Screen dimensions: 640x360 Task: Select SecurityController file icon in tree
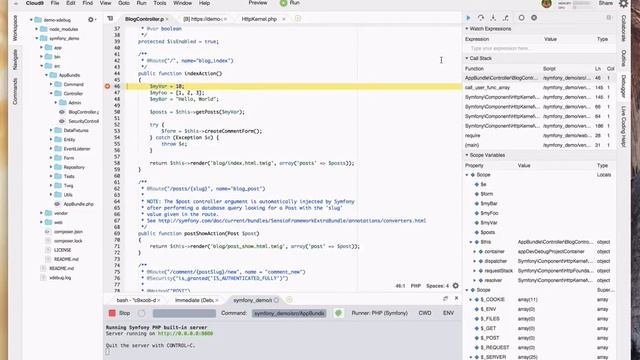point(62,121)
